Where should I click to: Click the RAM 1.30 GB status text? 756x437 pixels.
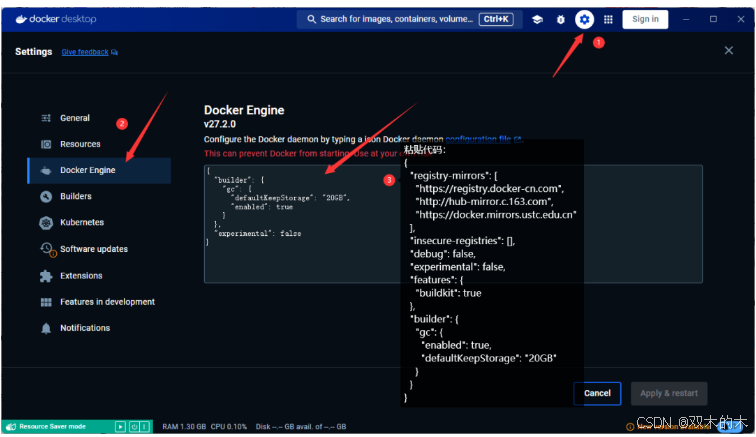[184, 427]
